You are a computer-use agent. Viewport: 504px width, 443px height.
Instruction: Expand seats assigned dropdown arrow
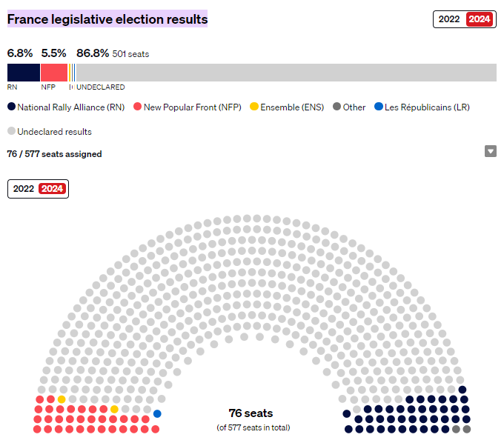[x=491, y=151]
